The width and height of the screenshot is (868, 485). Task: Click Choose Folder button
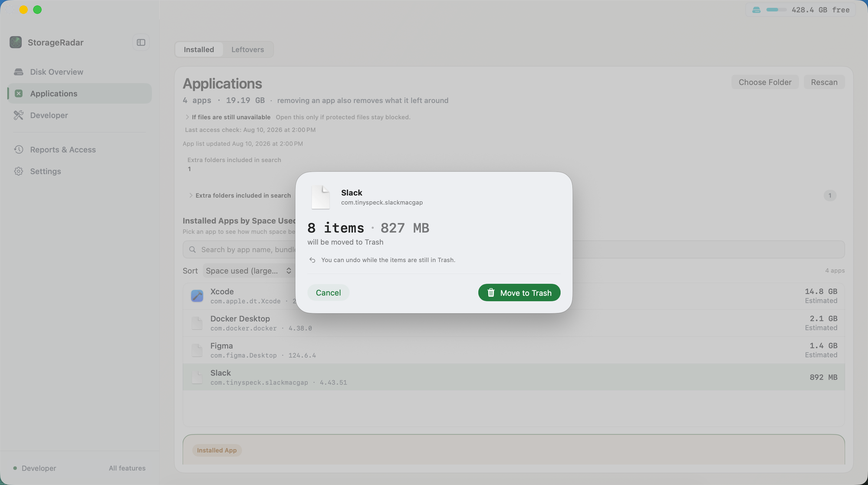coord(765,82)
